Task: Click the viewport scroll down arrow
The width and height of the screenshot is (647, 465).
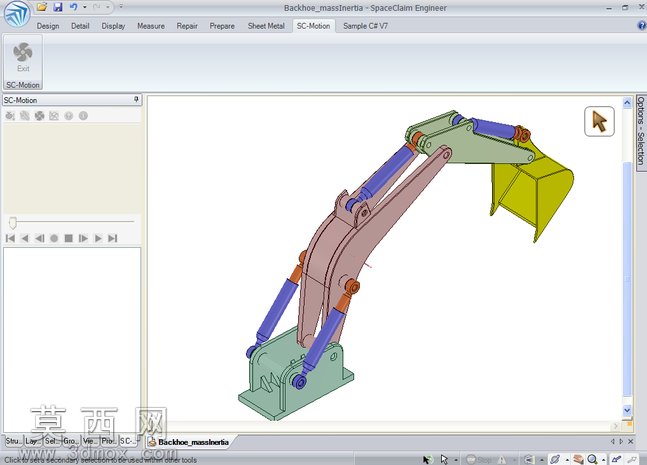Action: click(x=627, y=410)
